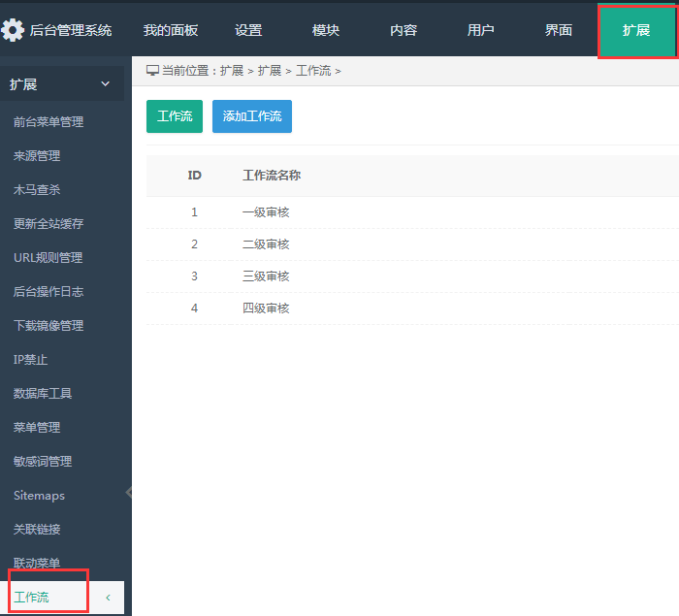This screenshot has width=679, height=616.
Task: Open 木马查杀 in the sidebar
Action: point(37,190)
